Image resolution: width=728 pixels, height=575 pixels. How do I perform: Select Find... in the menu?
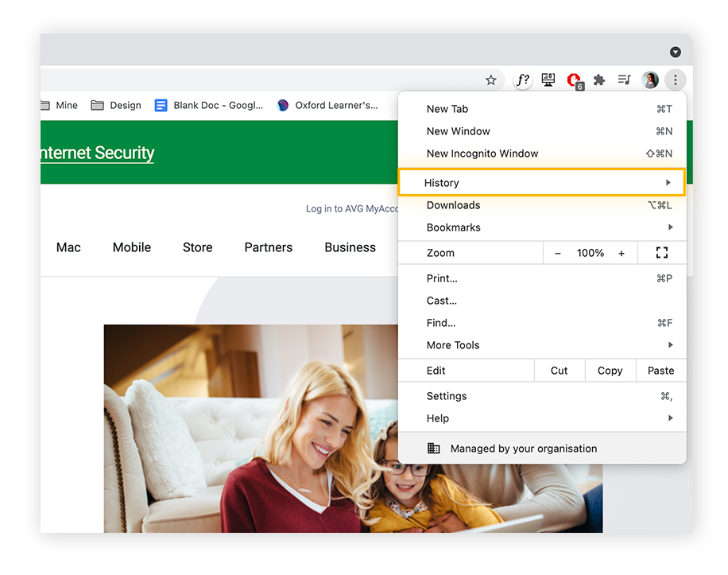(542, 323)
